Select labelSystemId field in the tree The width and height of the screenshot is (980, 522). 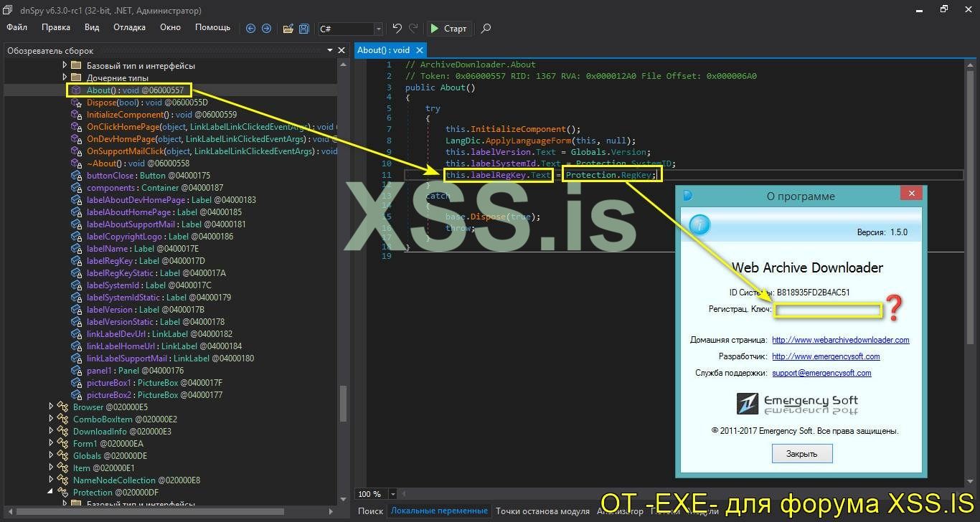click(x=149, y=285)
